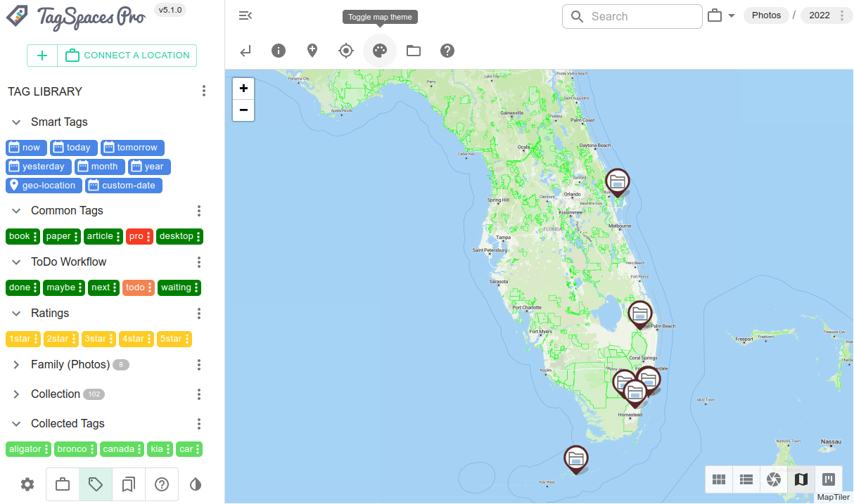Click the locate my position icon

click(x=346, y=51)
